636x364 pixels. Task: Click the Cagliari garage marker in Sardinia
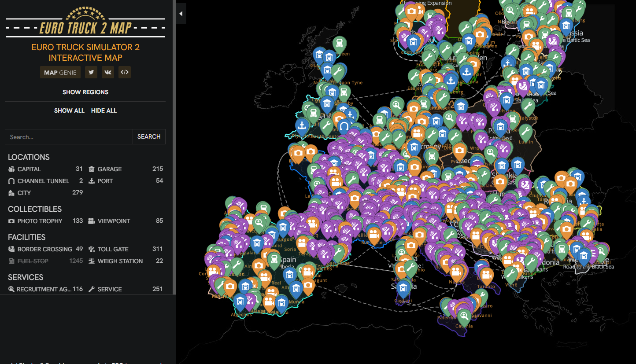(x=403, y=288)
